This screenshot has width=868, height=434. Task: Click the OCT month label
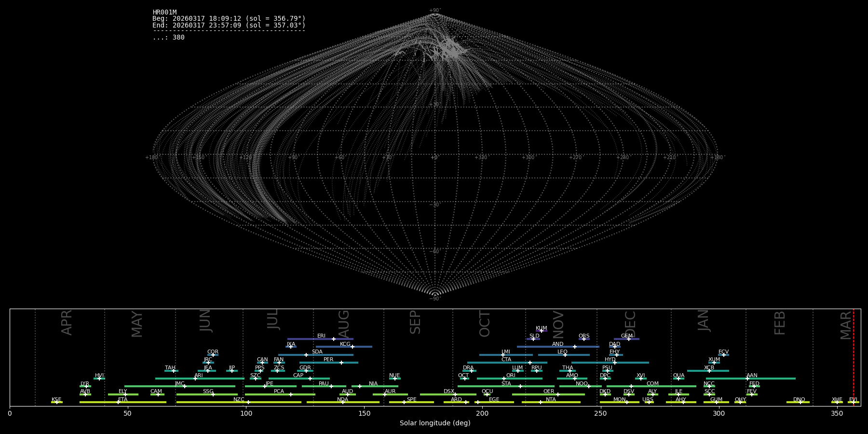click(485, 324)
